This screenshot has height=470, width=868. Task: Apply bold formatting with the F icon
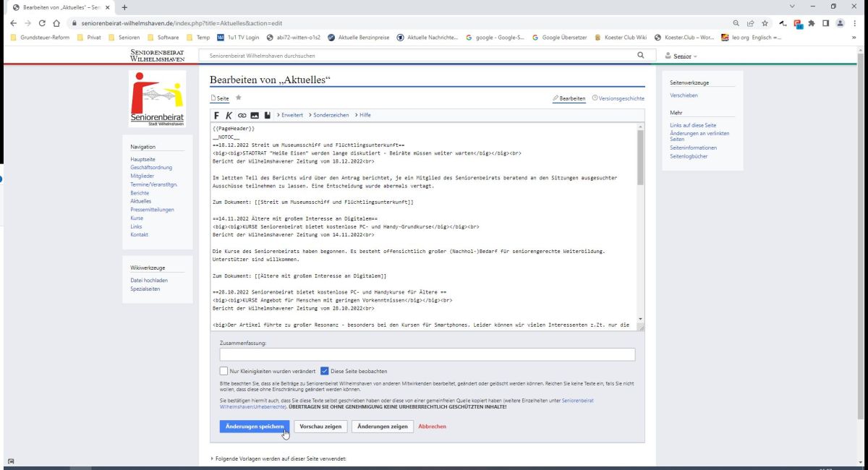[x=217, y=115]
